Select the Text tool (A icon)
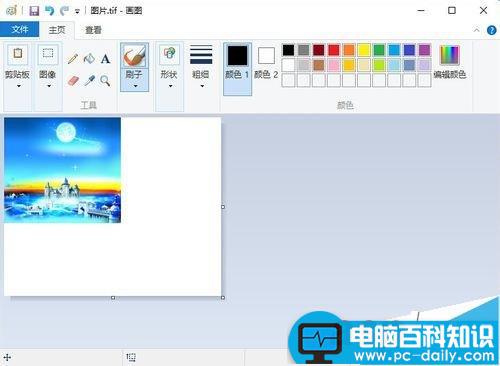Image resolution: width=500 pixels, height=366 pixels. coord(105,59)
